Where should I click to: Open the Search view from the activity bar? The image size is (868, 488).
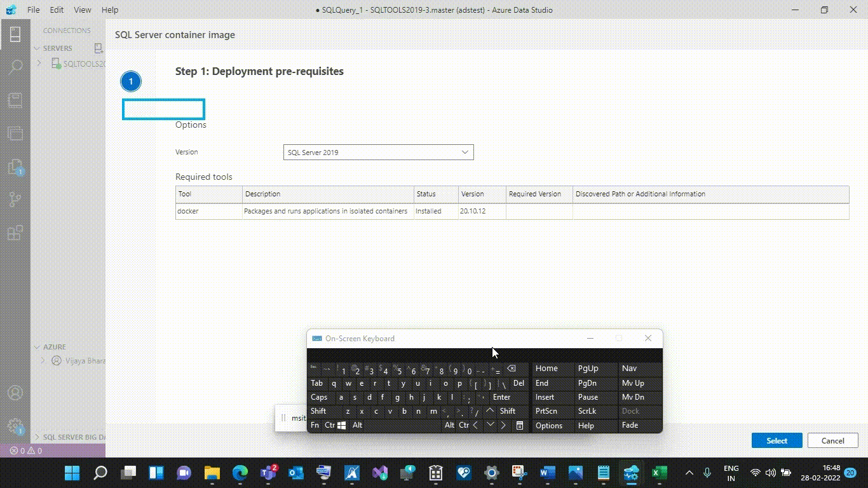coord(15,66)
